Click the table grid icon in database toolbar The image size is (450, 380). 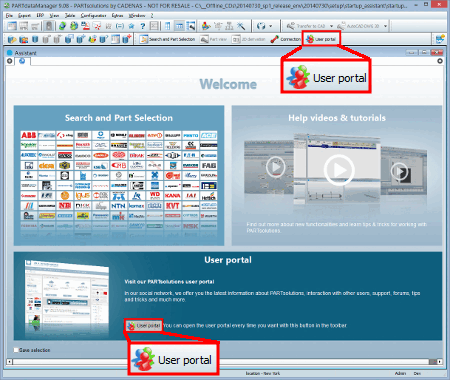[115, 39]
